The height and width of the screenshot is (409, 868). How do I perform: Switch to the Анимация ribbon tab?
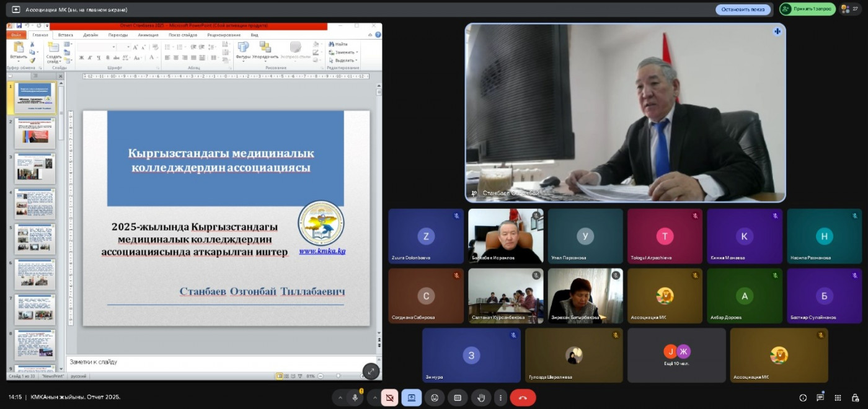pos(148,35)
